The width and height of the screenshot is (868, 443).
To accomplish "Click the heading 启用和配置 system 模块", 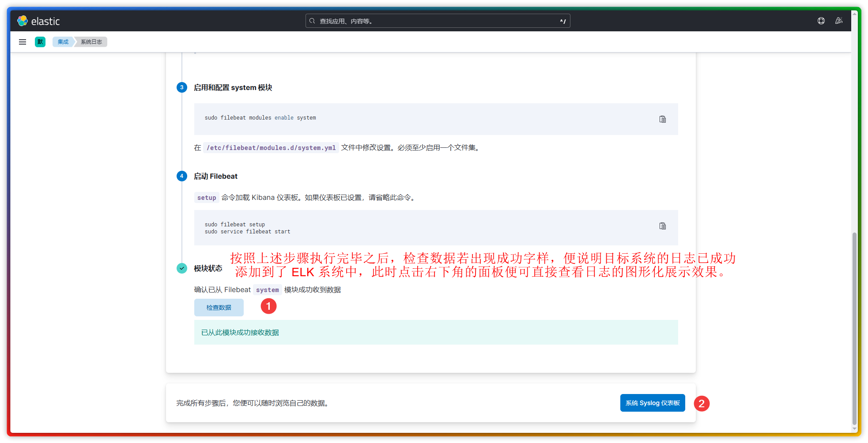I will [233, 87].
